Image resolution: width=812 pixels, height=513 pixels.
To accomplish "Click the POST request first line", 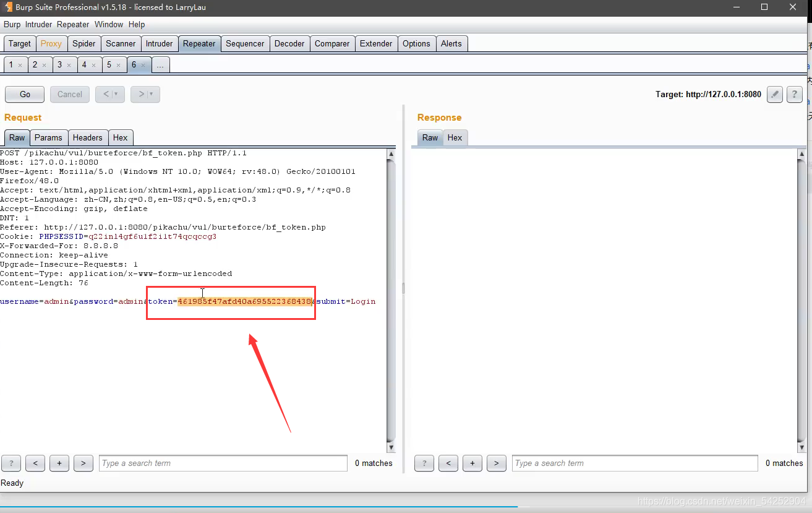I will (124, 153).
